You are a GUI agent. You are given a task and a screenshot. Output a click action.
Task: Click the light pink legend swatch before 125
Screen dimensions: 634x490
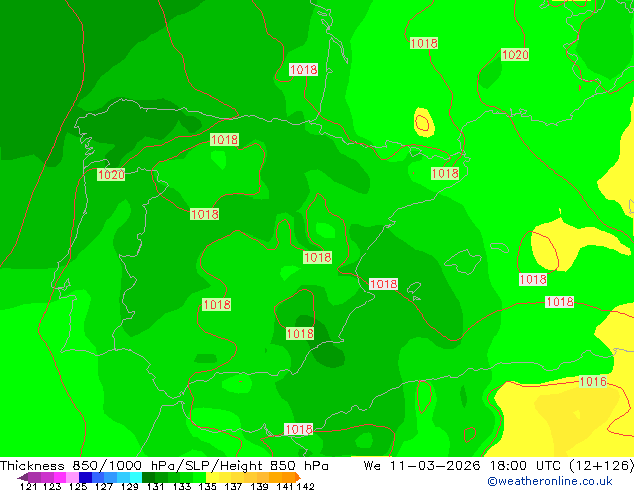tap(72, 477)
